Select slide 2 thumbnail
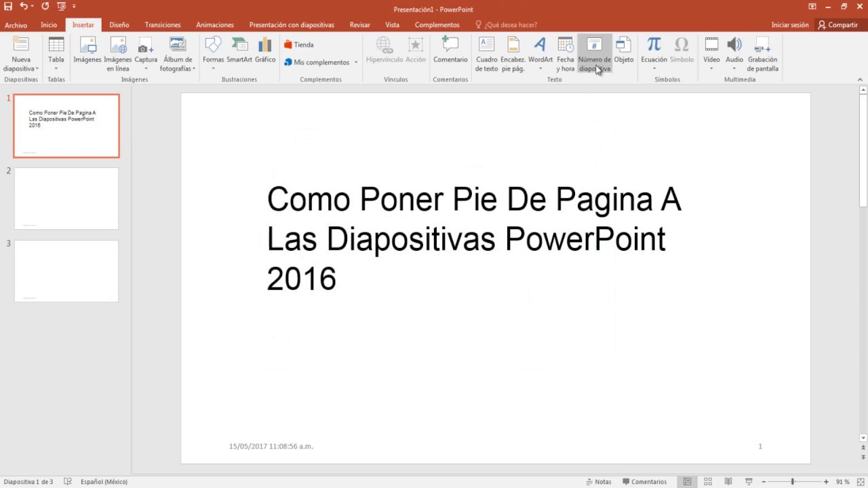Image resolution: width=868 pixels, height=488 pixels. pos(66,199)
